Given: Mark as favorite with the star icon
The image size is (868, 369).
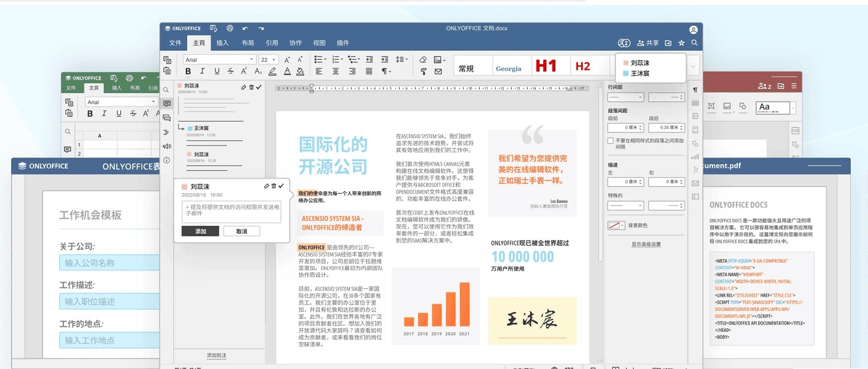Looking at the screenshot, I should 682,43.
